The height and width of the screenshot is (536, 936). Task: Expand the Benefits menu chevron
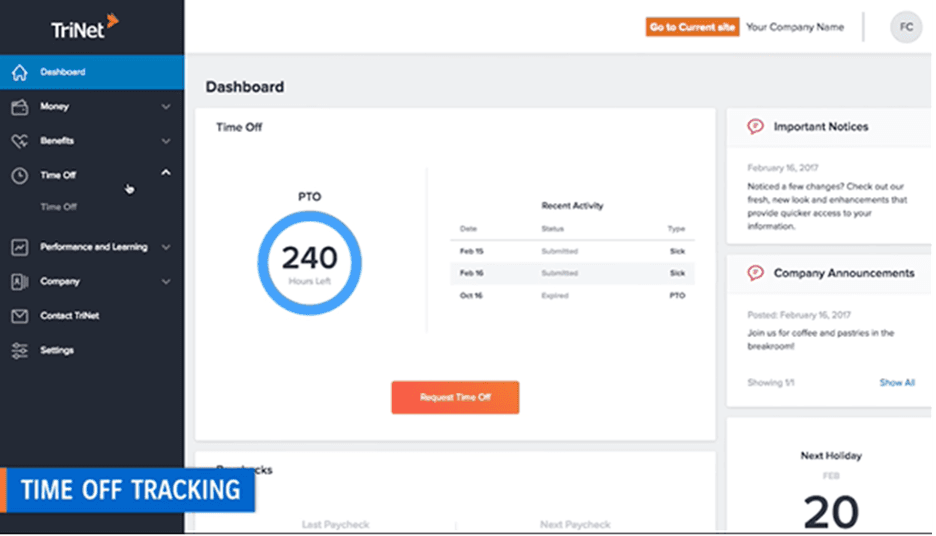166,141
